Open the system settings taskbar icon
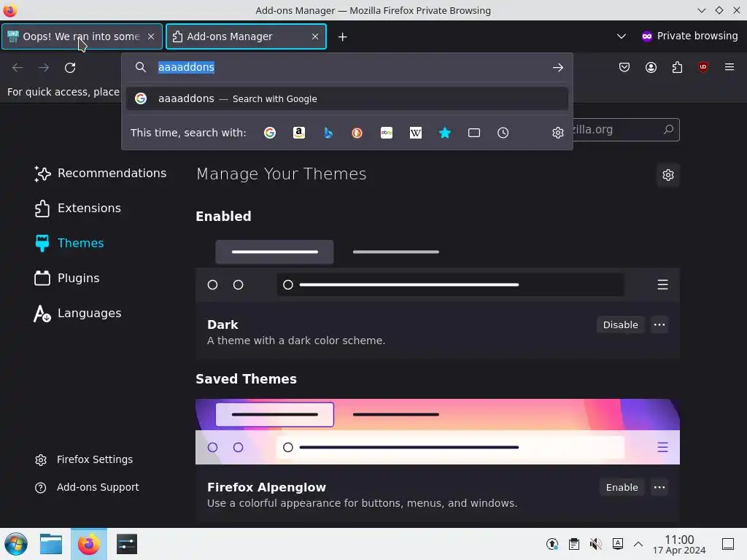Viewport: 747px width, 560px height. coord(127,544)
